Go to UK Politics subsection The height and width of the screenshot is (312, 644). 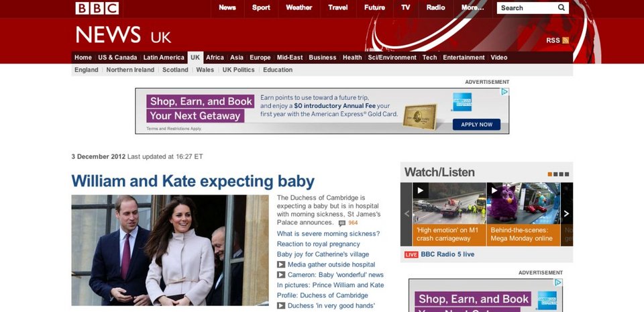pos(238,70)
